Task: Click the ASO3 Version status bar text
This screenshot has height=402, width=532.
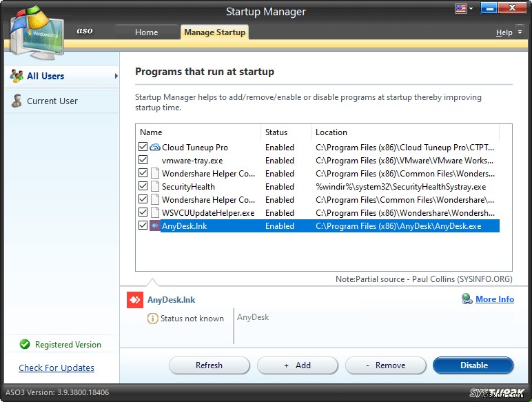Action: click(57, 392)
